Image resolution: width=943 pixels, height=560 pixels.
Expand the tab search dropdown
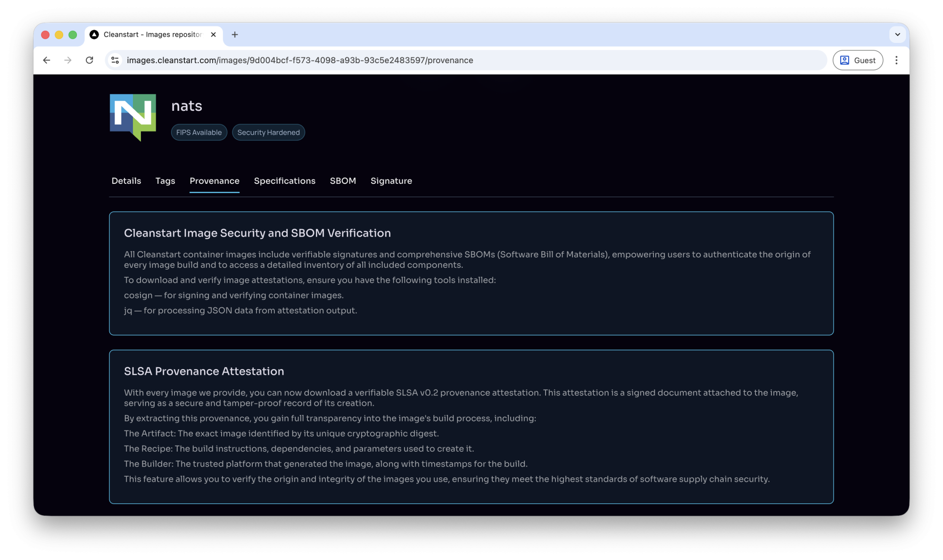pos(897,34)
